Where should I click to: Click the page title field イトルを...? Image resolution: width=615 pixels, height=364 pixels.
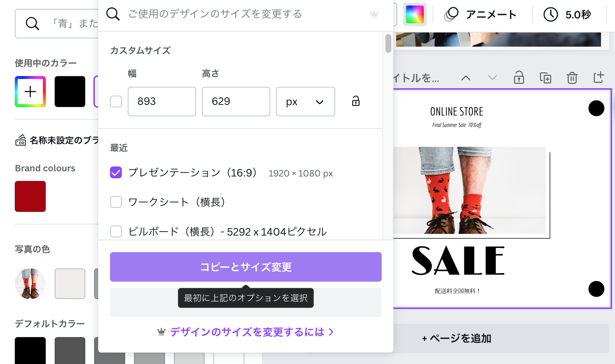click(416, 78)
